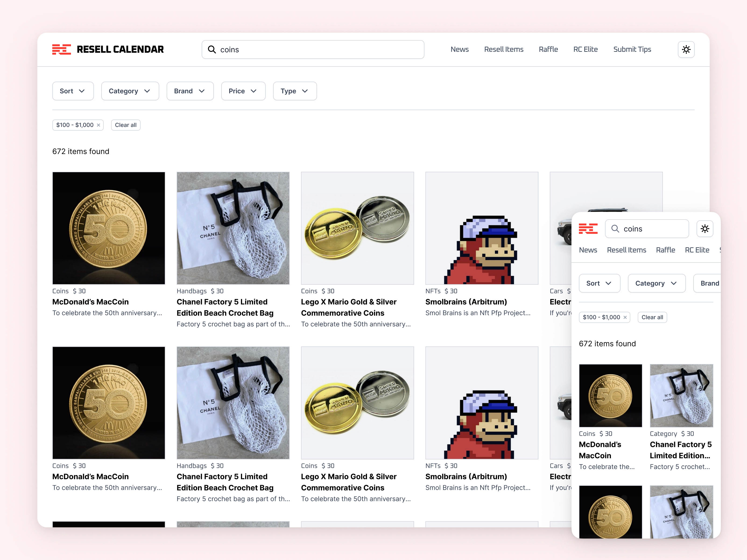Expand the desktop Category dropdown

coord(130,91)
